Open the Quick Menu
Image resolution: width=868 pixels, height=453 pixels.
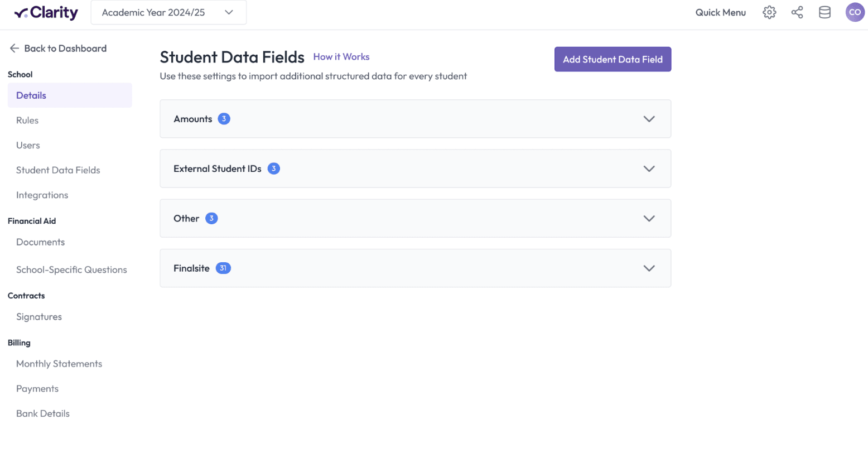click(720, 12)
